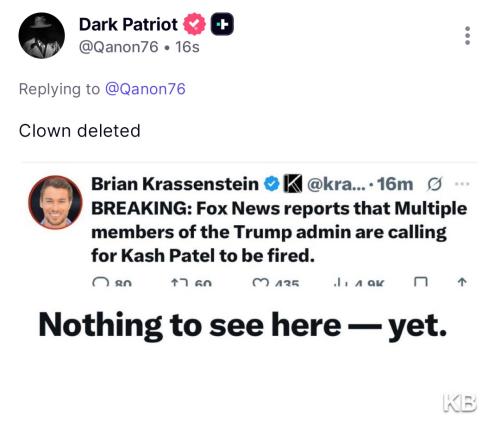Open Dark Patriot's profile avatar
Viewport: 500px width, 445px height.
42,36
